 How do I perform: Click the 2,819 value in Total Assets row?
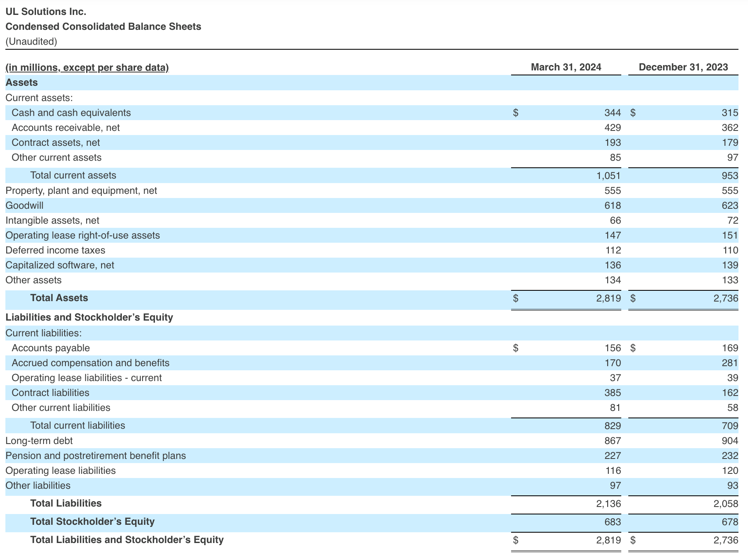608,298
